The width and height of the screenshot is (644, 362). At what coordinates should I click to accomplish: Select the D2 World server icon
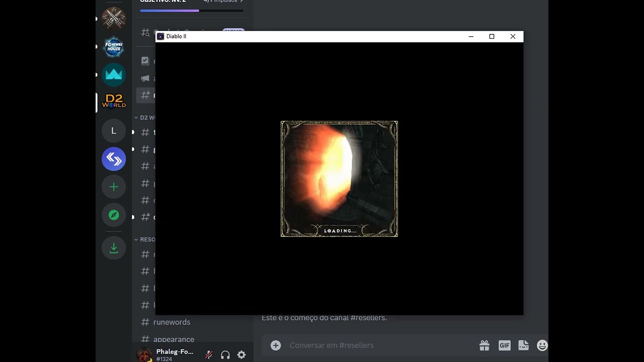(x=114, y=103)
